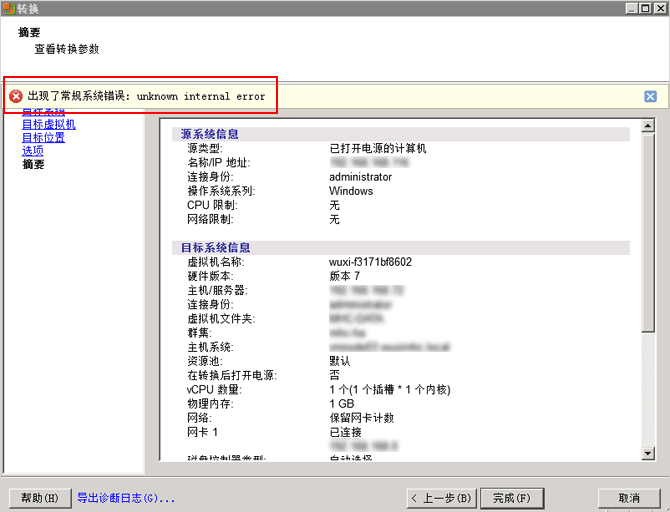Click the red error icon in banner
Image resolution: width=670 pixels, height=512 pixels.
[16, 96]
